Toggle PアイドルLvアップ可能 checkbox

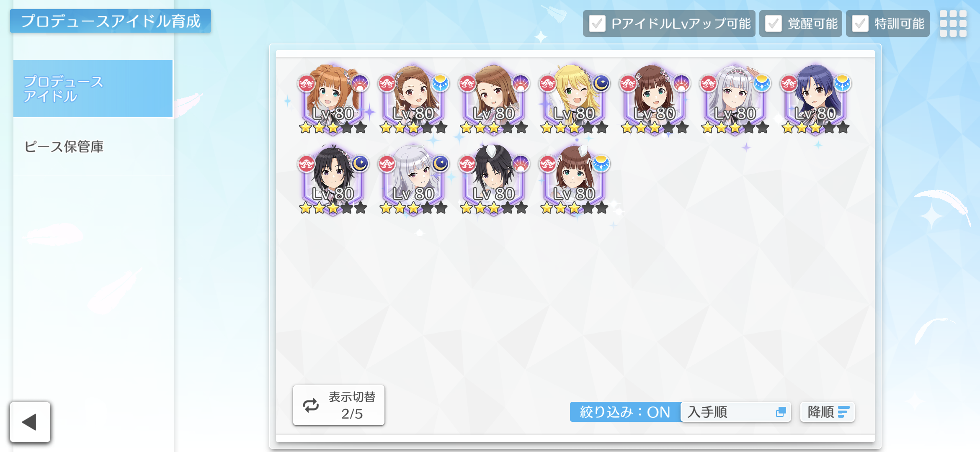pyautogui.click(x=597, y=23)
